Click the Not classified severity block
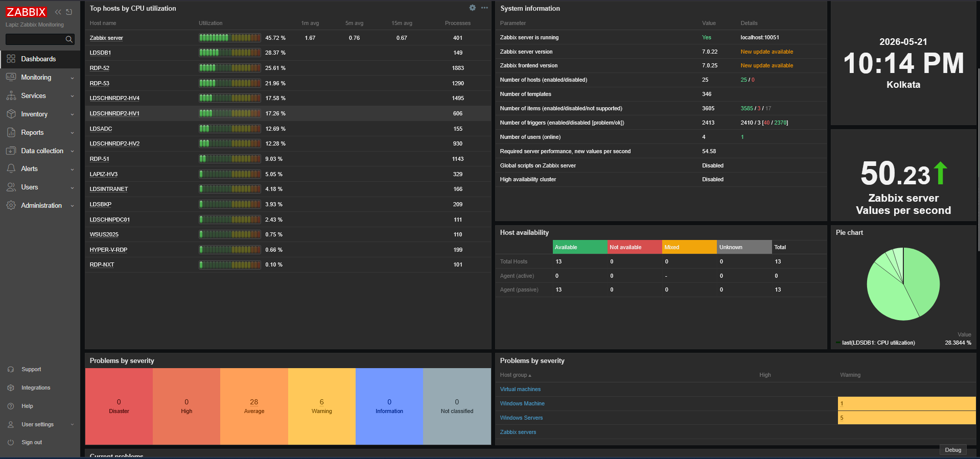Image resolution: width=980 pixels, height=459 pixels. click(x=457, y=406)
